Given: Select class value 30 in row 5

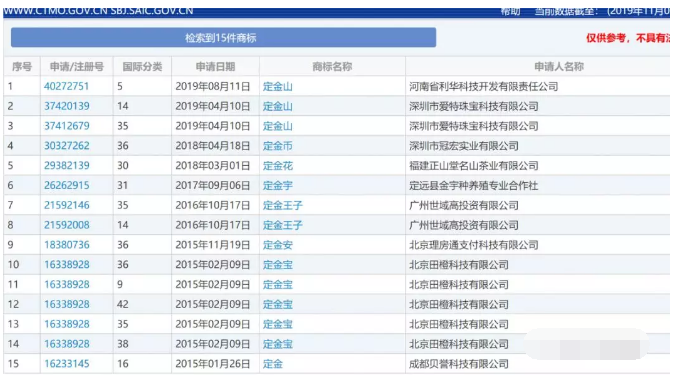Looking at the screenshot, I should (123, 165).
